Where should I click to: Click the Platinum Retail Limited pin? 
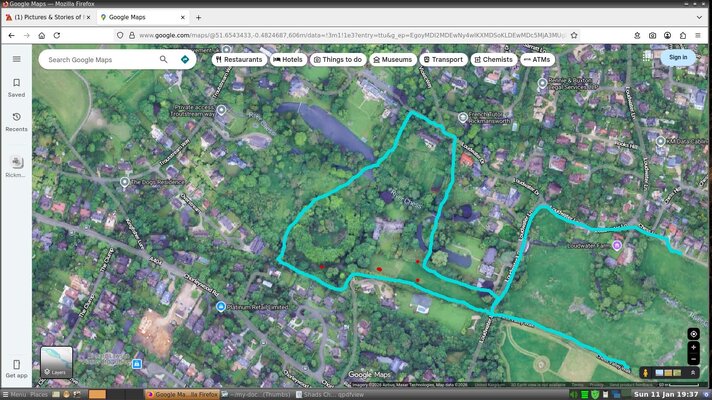tap(221, 307)
